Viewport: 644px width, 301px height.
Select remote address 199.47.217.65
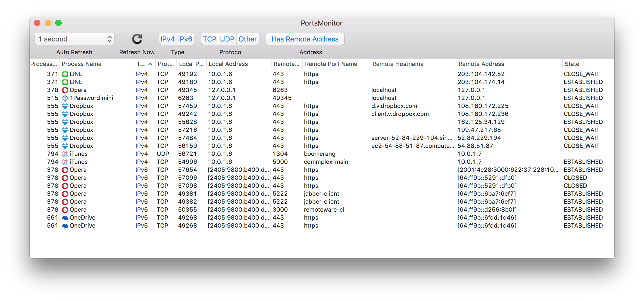tap(479, 130)
